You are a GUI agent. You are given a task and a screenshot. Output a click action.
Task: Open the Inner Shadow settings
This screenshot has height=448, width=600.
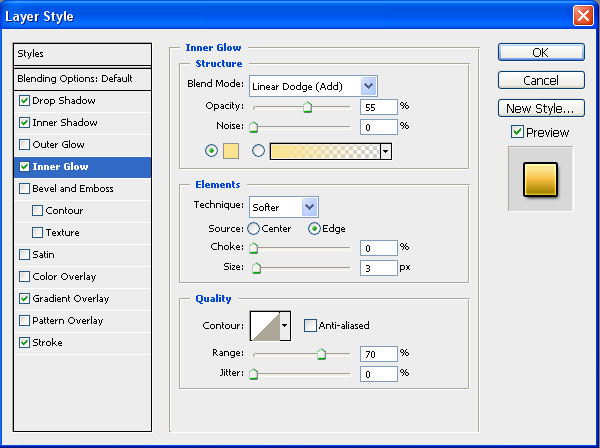[x=65, y=122]
